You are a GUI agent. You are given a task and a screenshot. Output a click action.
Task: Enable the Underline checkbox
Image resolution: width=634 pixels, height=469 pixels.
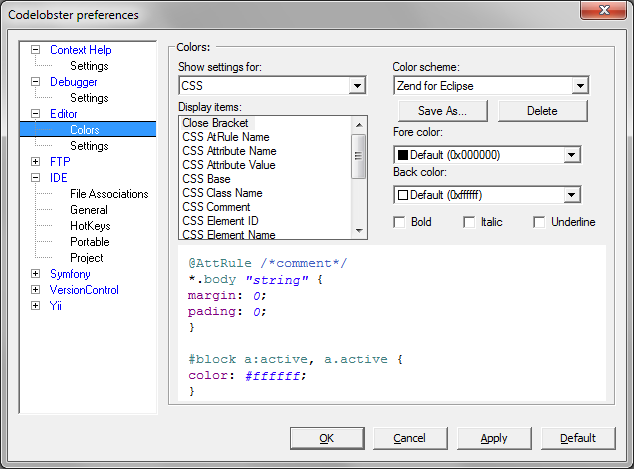pyautogui.click(x=539, y=222)
